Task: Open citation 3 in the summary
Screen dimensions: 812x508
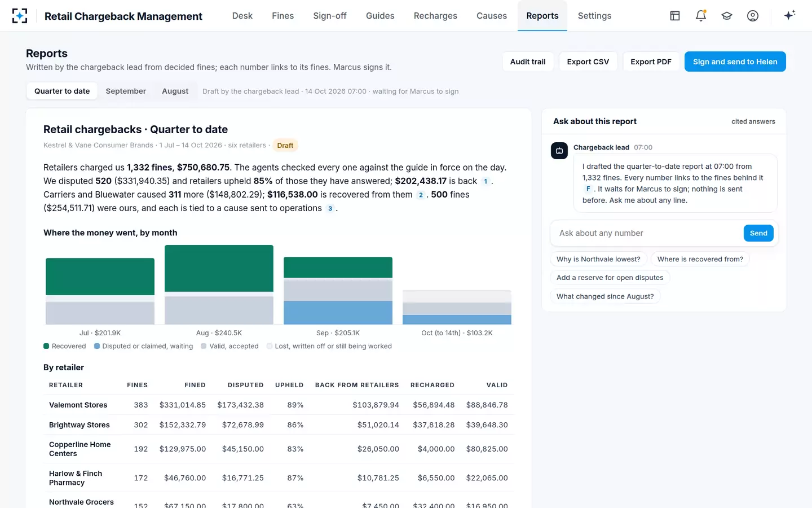Action: 330,208
